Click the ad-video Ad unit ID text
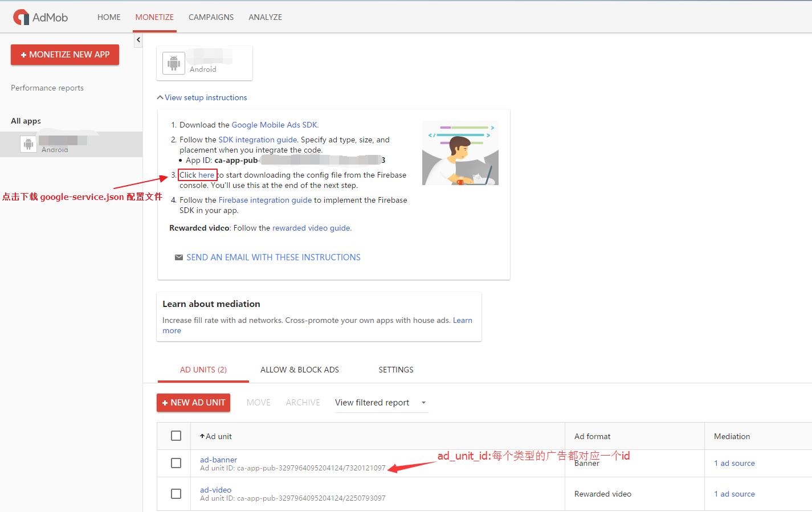The height and width of the screenshot is (512, 812). click(293, 498)
